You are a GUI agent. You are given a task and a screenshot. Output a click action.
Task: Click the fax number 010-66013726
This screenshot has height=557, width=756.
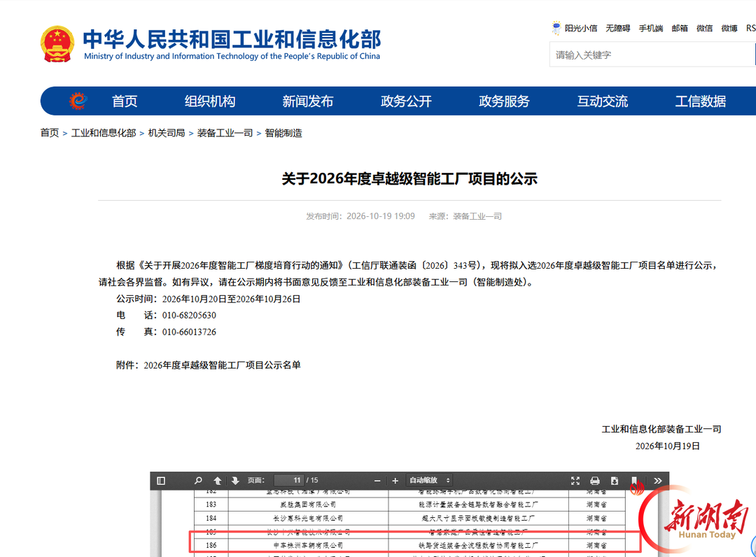pyautogui.click(x=189, y=332)
